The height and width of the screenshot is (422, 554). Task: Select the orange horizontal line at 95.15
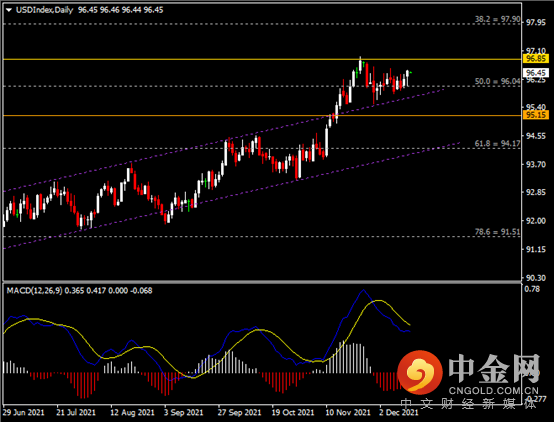[x=262, y=115]
